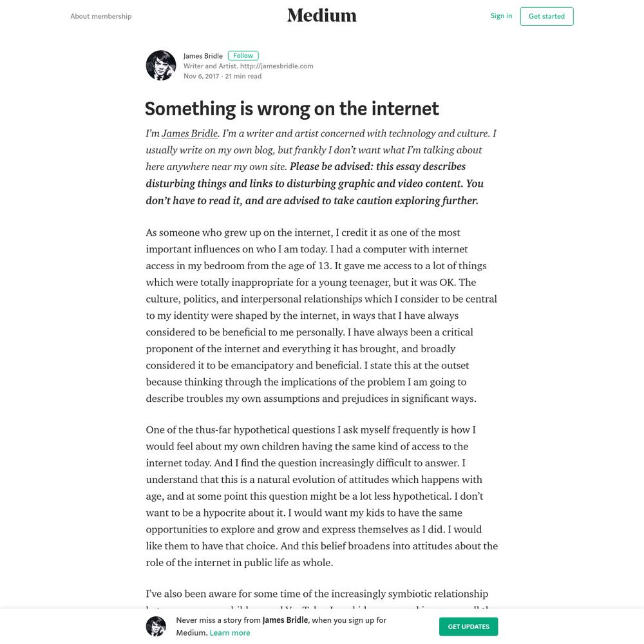This screenshot has width=644, height=644.
Task: Open the underlined James Bridle link in intro
Action: (x=189, y=133)
